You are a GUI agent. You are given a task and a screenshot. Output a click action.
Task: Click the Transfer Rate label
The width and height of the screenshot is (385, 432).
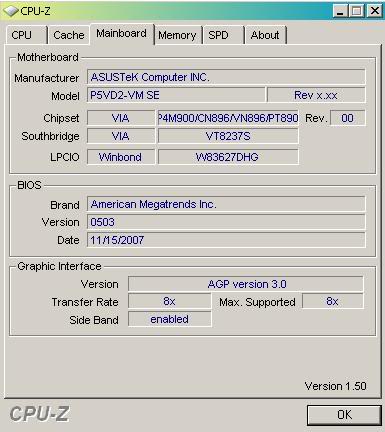pos(85,302)
